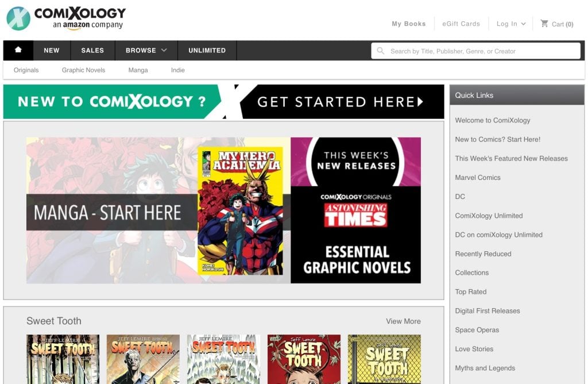Click the Get Started Here arrow banner
Viewport: 588px width, 384px height.
tap(340, 102)
